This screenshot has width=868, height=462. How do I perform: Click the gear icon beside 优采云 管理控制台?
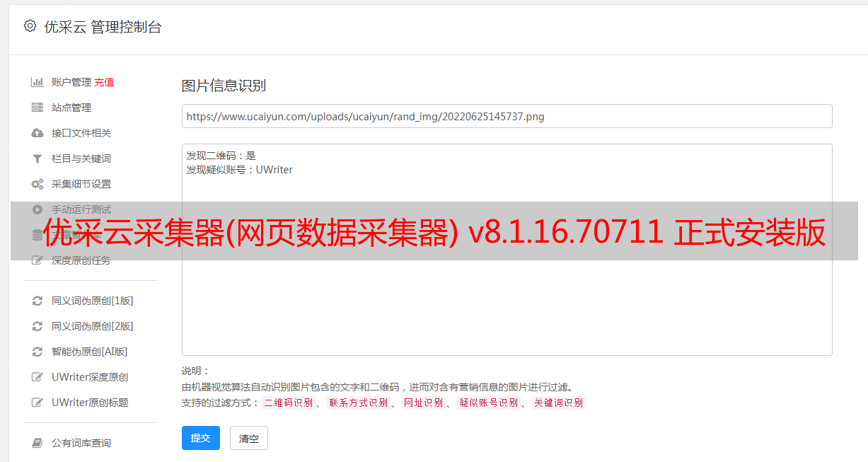coord(30,26)
